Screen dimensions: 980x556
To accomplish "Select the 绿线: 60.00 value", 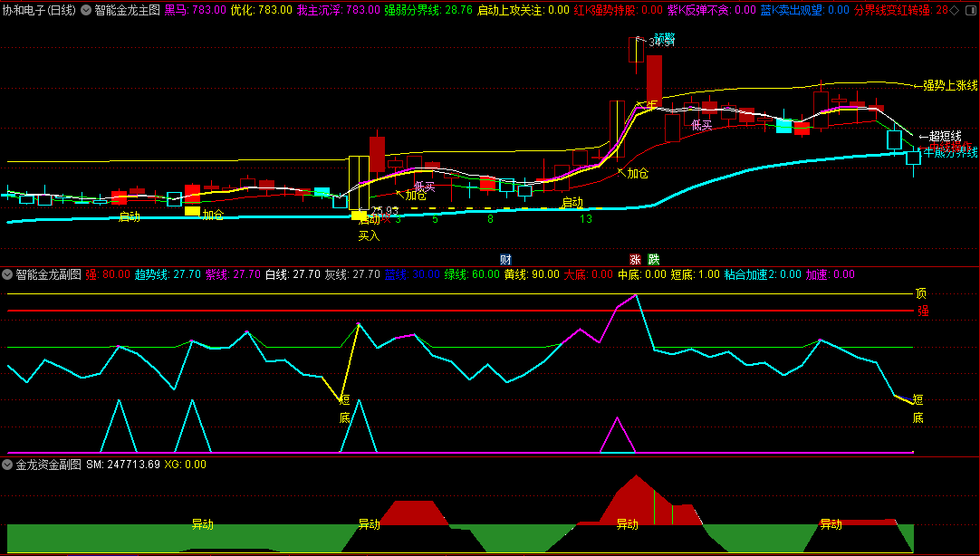I will tap(472, 274).
